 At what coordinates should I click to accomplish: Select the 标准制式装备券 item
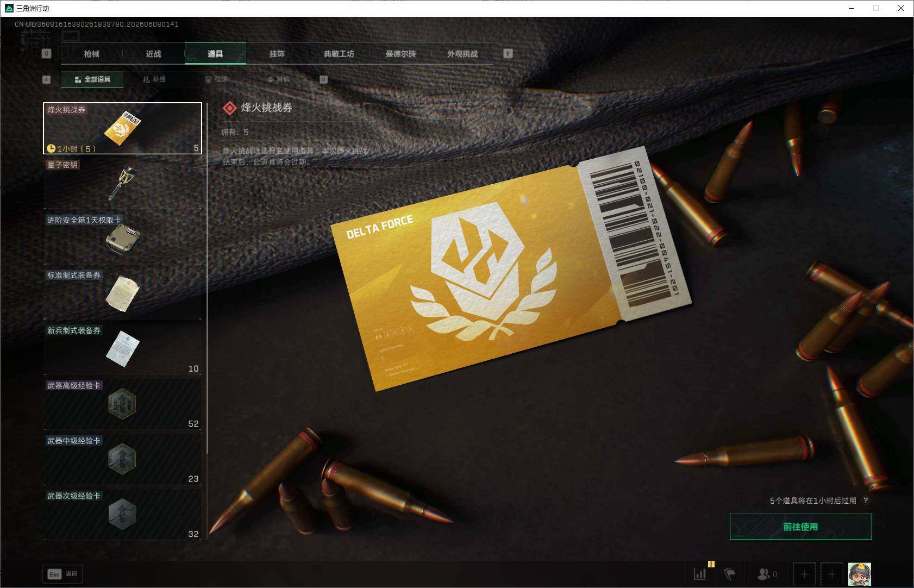123,294
